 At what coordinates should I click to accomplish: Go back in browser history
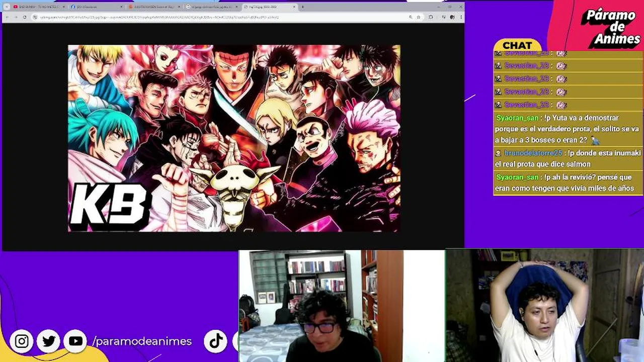pyautogui.click(x=8, y=17)
